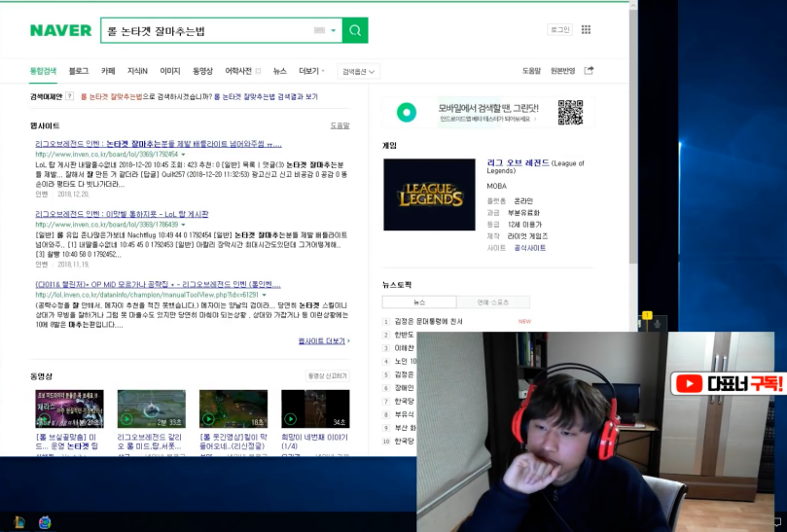
Task: Open League of Legends taskbar icon
Action: click(x=19, y=522)
